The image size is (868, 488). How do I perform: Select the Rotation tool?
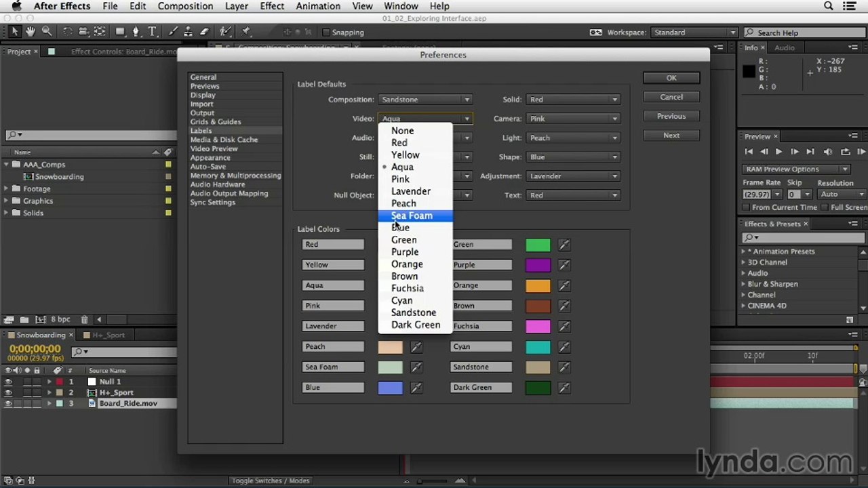click(x=68, y=32)
